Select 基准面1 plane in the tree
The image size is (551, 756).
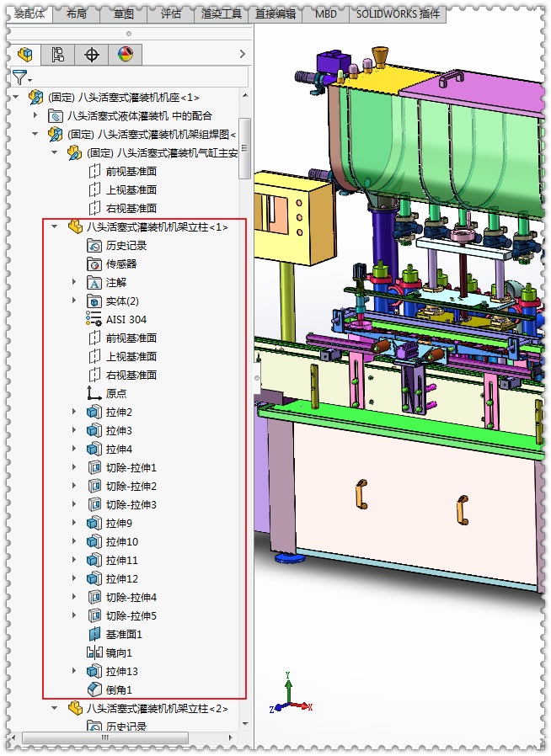pos(124,634)
